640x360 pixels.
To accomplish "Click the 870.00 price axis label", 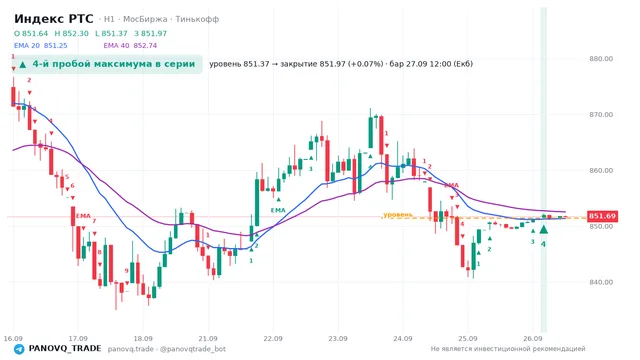I will click(601, 115).
